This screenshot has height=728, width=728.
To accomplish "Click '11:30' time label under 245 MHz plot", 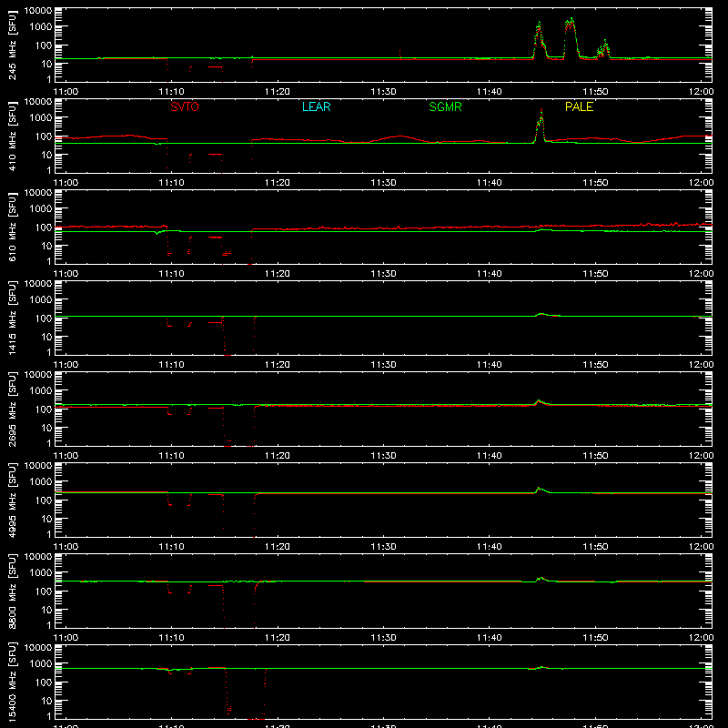I will (x=383, y=92).
